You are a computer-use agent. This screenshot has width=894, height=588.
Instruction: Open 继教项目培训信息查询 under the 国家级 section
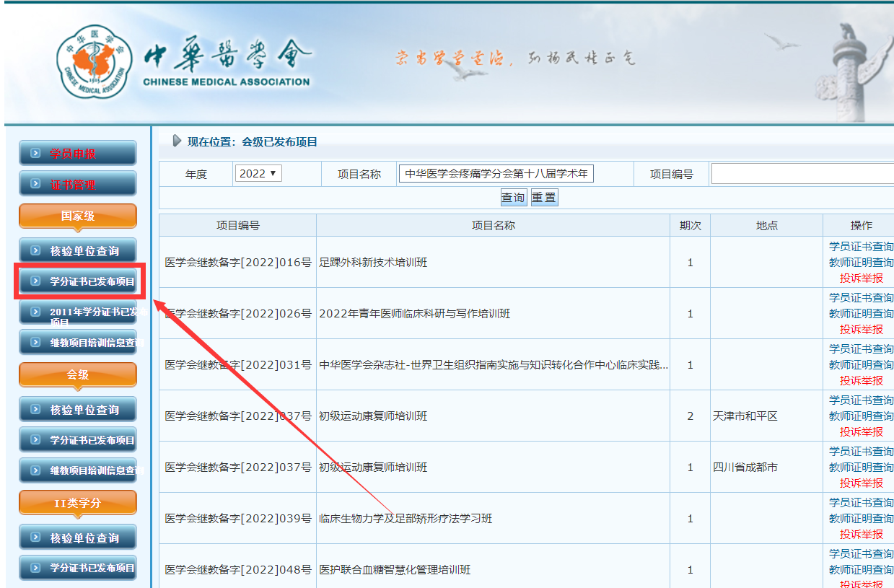pyautogui.click(x=78, y=343)
